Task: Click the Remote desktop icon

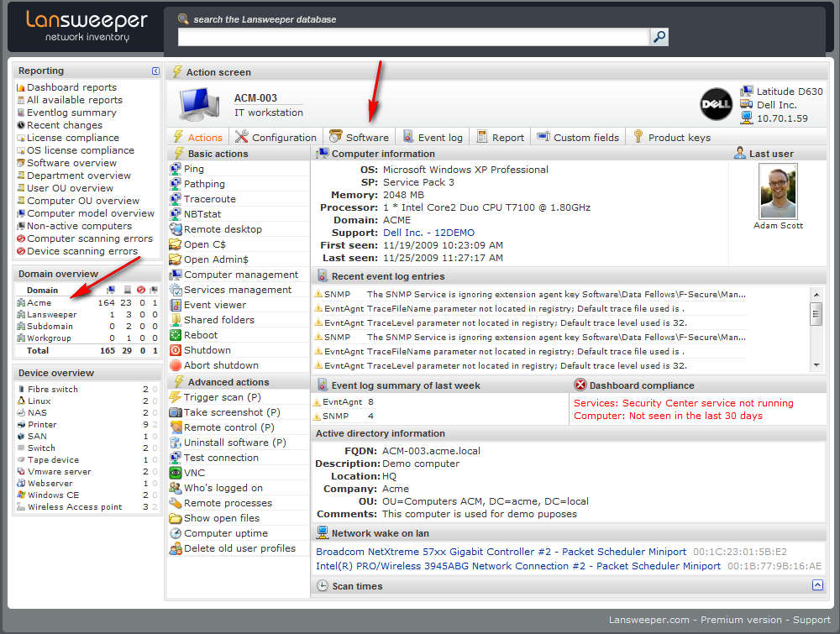Action: tap(176, 229)
